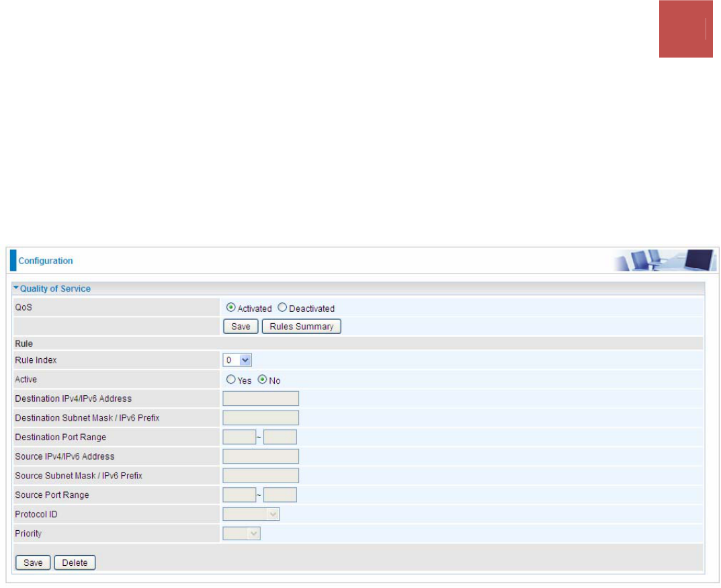Click the 'Rule Index' label
This screenshot has height=588, width=721.
point(36,360)
